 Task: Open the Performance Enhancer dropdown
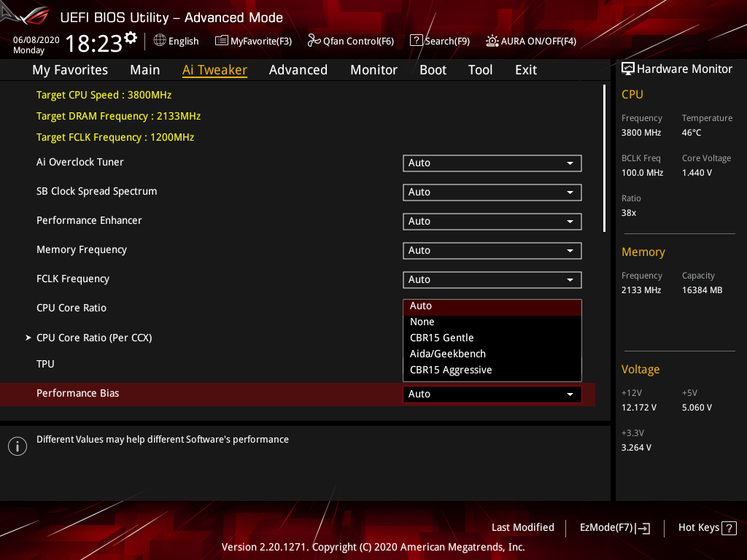tap(492, 222)
